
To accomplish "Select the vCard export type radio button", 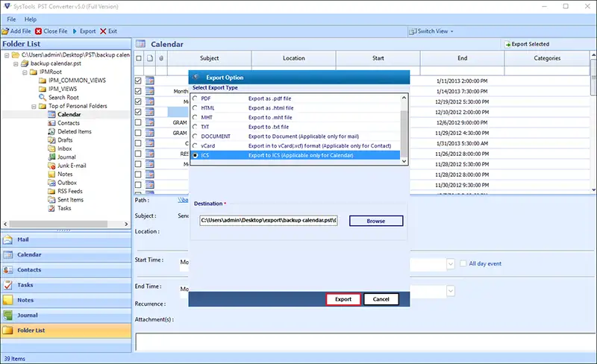I will click(x=195, y=146).
